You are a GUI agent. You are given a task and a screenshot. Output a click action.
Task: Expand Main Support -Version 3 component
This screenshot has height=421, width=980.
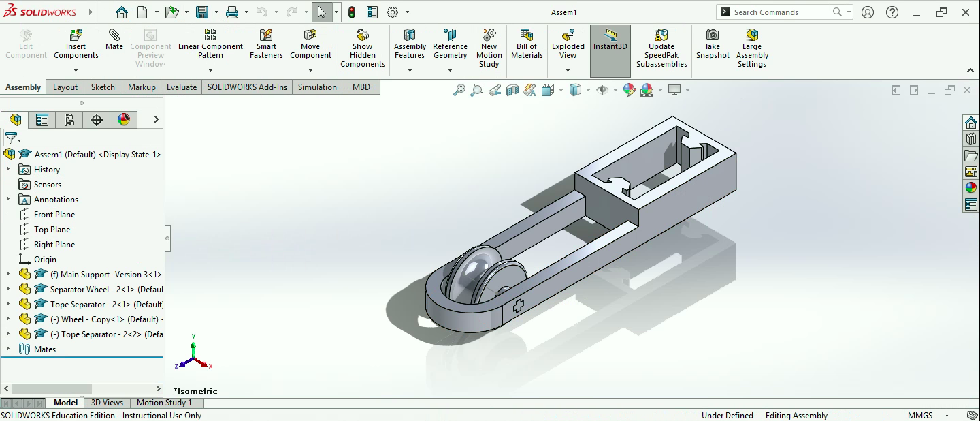[x=8, y=275]
